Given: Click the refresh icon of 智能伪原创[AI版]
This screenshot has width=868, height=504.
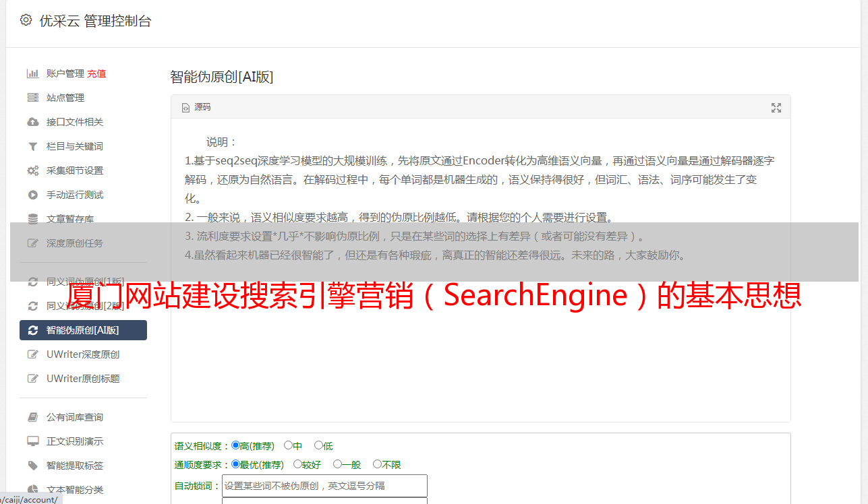Looking at the screenshot, I should pos(32,330).
